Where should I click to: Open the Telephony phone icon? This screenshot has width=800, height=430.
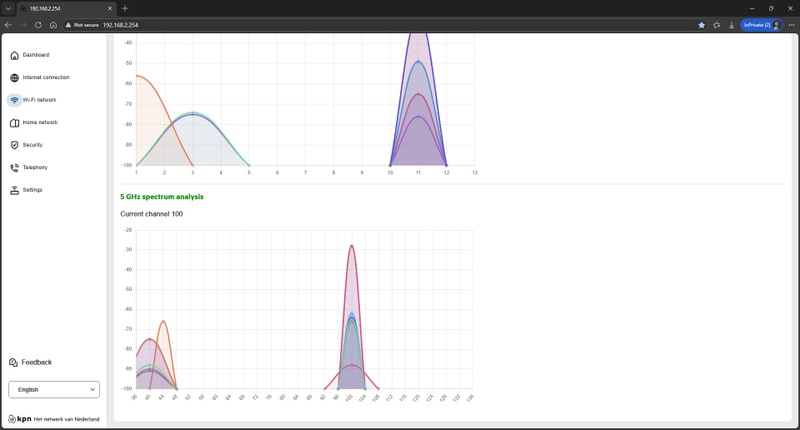click(14, 167)
